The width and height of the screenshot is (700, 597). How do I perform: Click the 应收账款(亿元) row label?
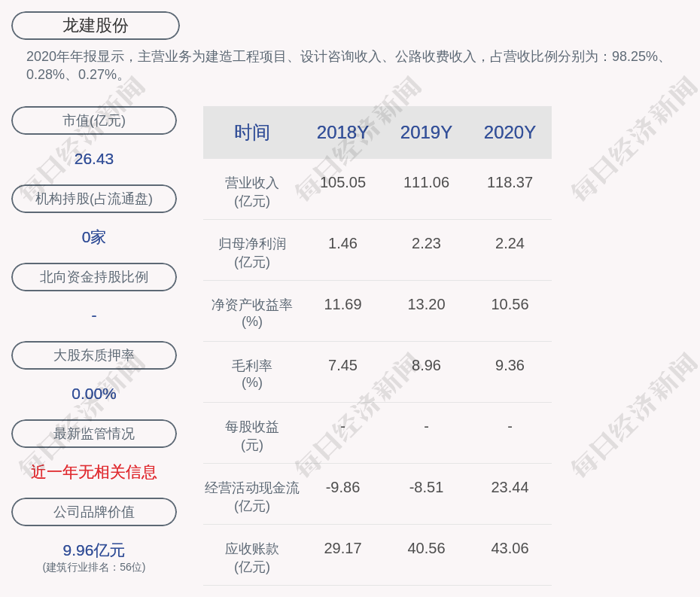tap(252, 558)
